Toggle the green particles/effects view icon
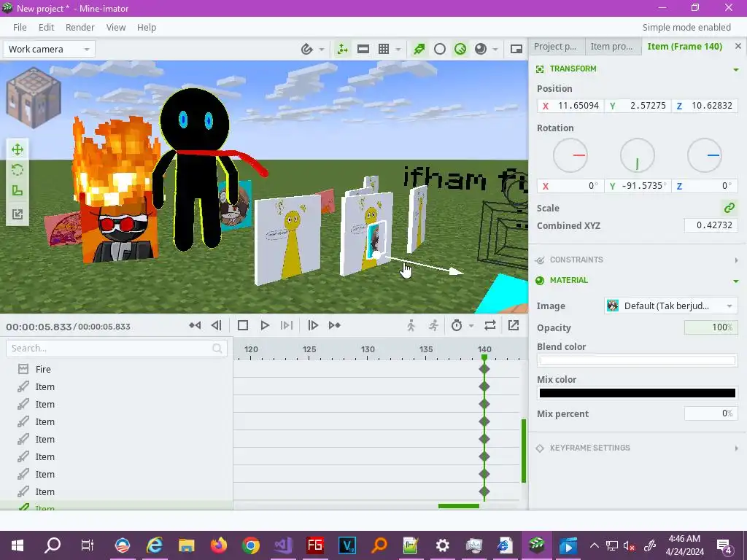 pyautogui.click(x=419, y=49)
